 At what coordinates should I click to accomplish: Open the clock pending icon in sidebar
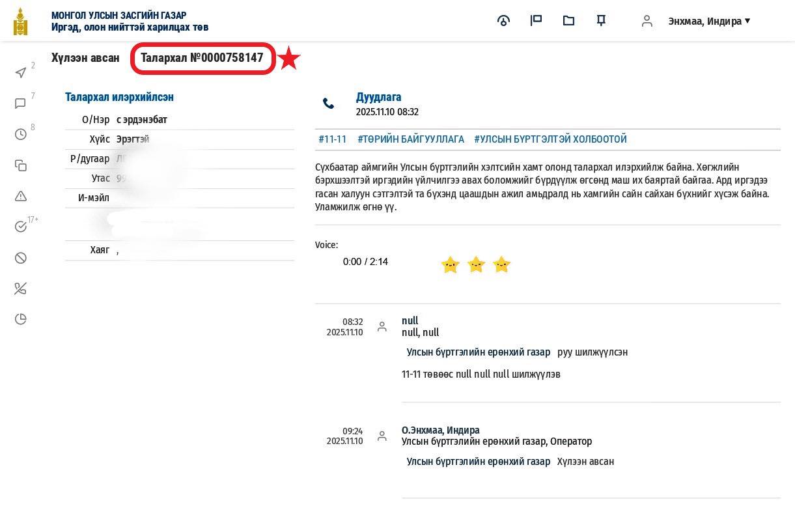click(x=21, y=134)
